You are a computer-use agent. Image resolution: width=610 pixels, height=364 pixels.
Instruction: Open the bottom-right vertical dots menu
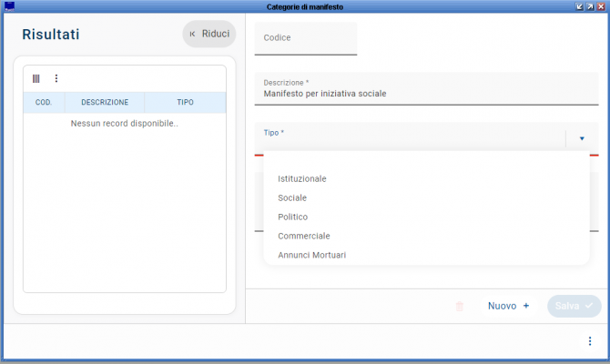(590, 341)
